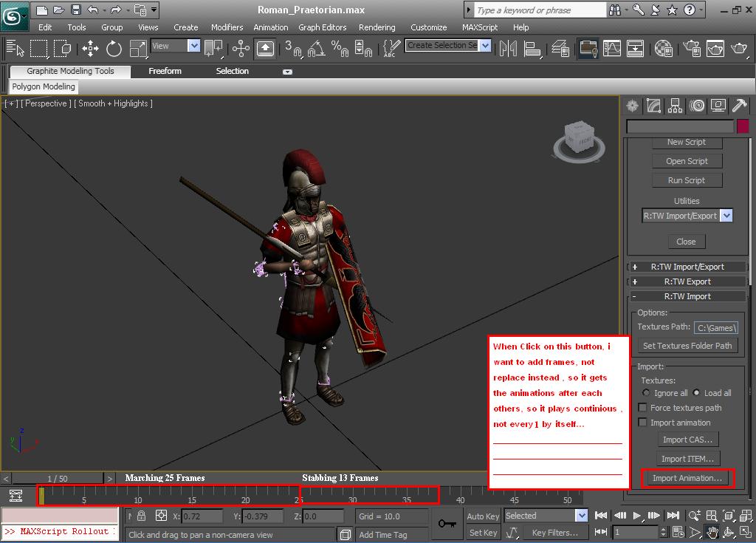Activate the Select and Move tool

90,48
